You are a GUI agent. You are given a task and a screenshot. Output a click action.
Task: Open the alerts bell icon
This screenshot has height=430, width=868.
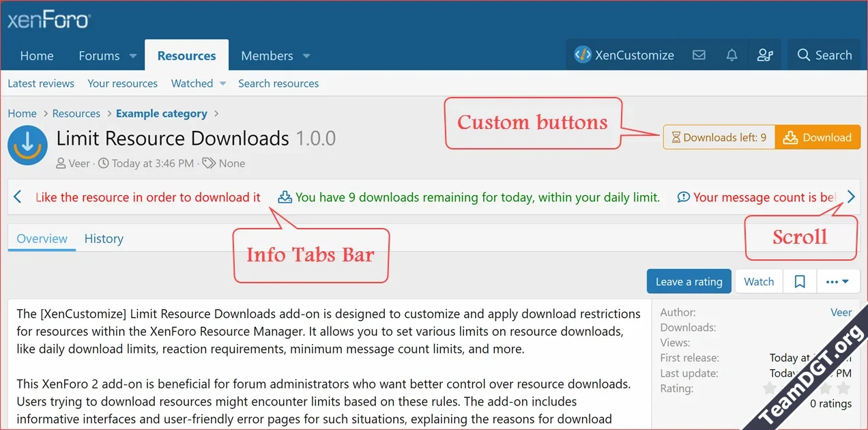click(x=732, y=55)
